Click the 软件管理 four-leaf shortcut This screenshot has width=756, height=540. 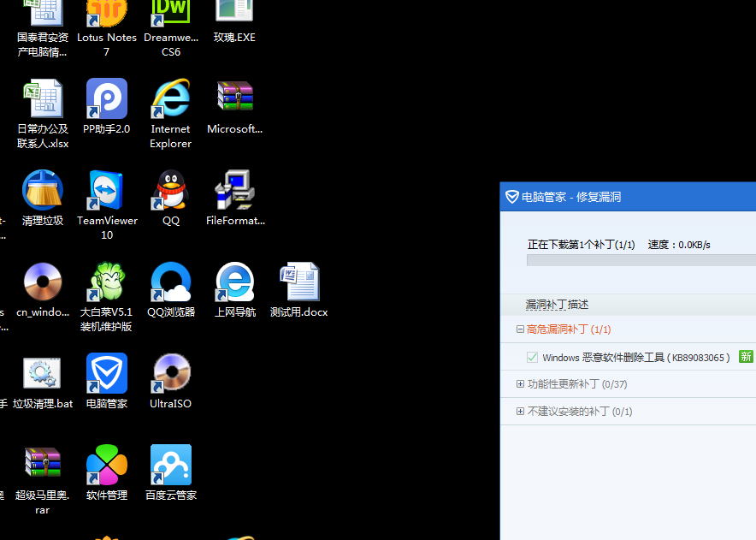[107, 464]
